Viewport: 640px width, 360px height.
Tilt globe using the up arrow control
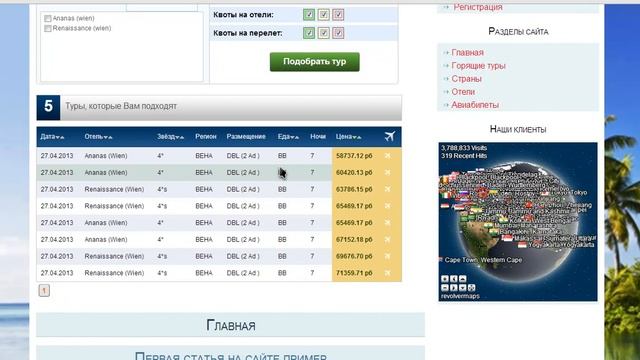[x=462, y=279]
